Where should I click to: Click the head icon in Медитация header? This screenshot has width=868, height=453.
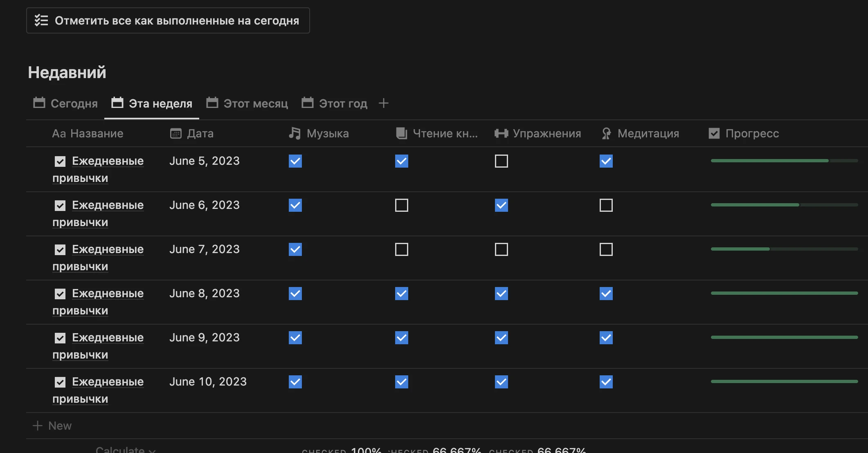point(607,133)
